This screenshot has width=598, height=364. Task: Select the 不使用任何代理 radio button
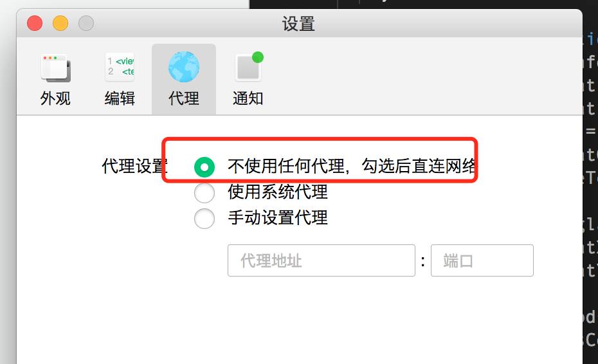(204, 167)
